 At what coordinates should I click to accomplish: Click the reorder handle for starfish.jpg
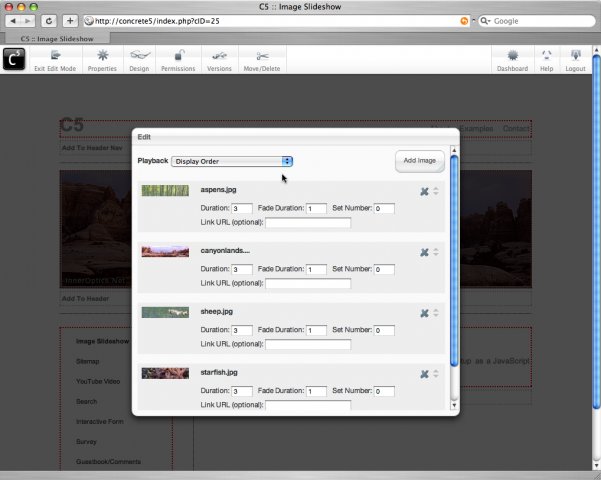pos(436,374)
